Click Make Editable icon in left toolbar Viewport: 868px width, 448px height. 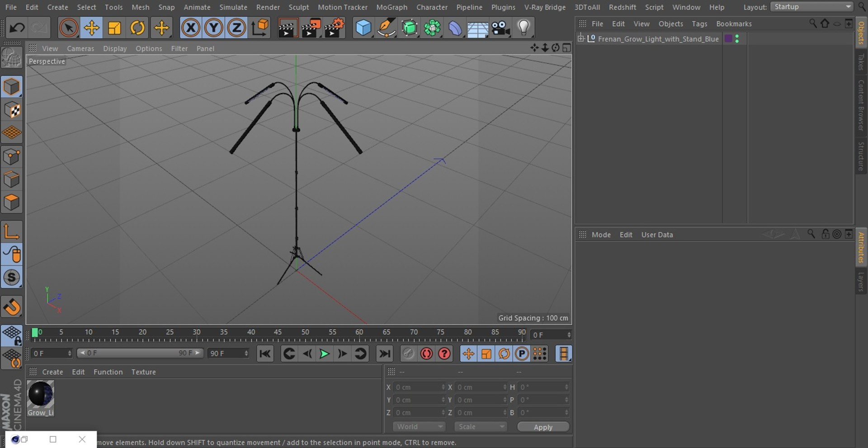12,57
